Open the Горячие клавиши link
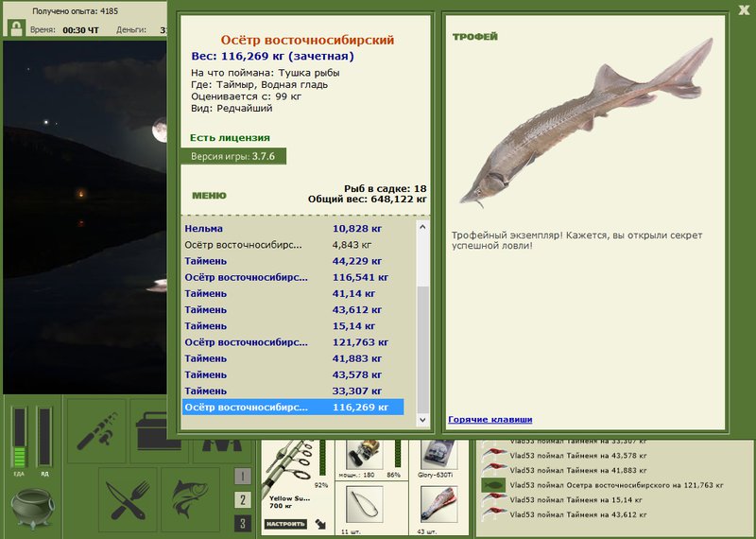The width and height of the screenshot is (756, 539). pyautogui.click(x=490, y=419)
